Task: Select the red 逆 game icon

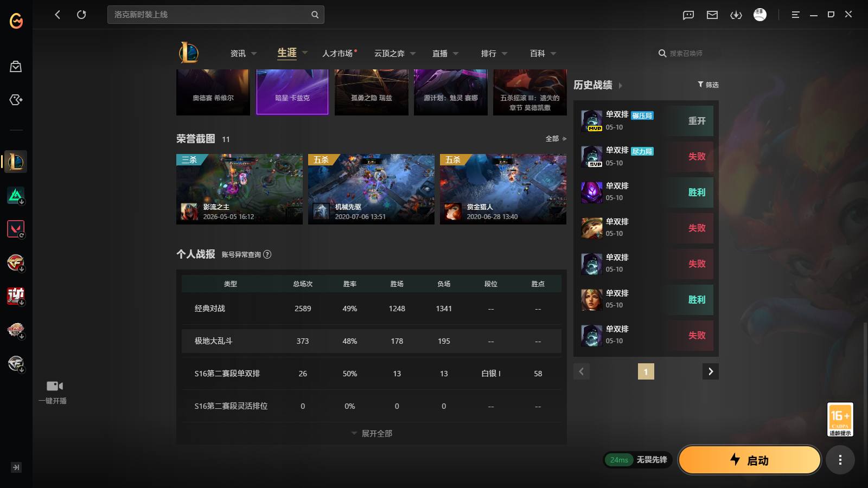Action: tap(16, 296)
